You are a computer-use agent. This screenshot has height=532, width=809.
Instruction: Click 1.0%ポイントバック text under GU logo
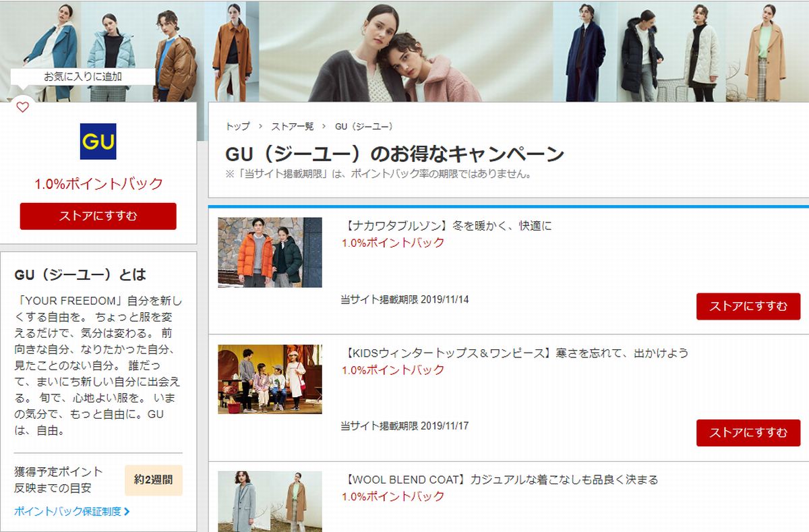tap(98, 183)
